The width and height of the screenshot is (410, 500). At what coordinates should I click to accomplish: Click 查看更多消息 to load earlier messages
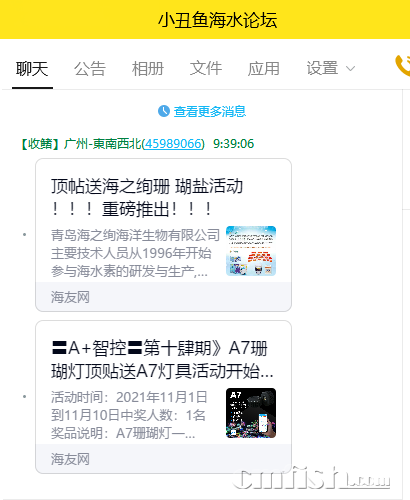[x=210, y=111]
